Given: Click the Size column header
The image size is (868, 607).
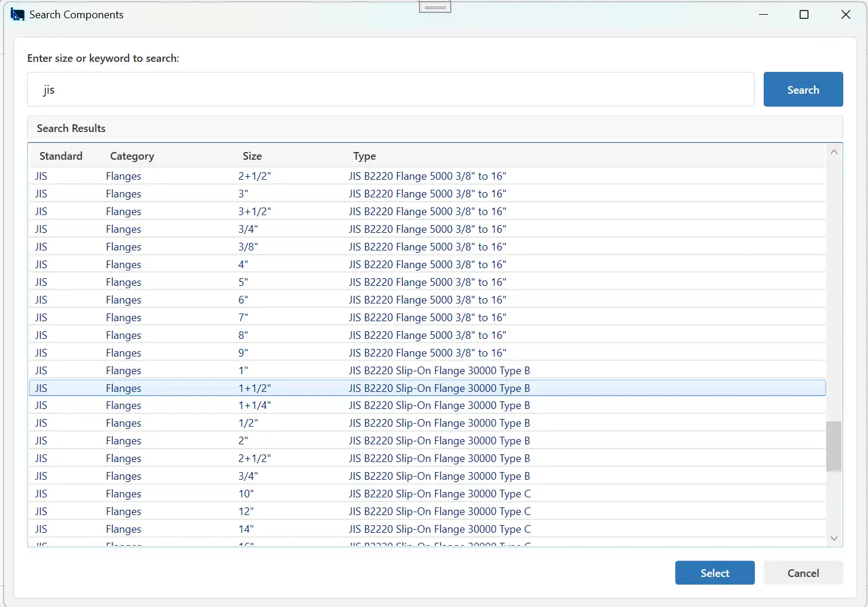Looking at the screenshot, I should [x=252, y=156].
